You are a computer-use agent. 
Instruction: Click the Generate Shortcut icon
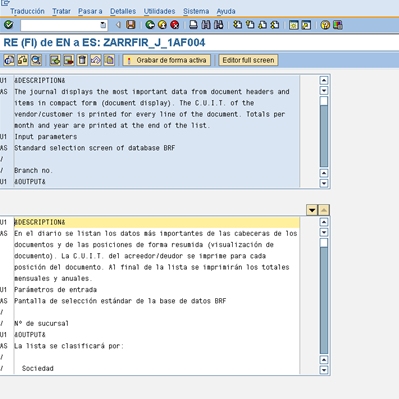coord(306,25)
